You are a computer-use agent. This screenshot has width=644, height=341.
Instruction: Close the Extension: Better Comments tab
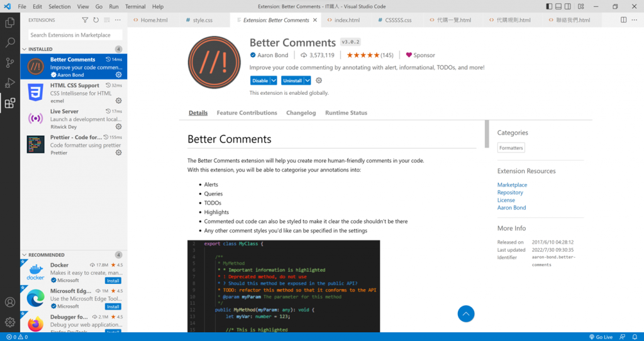click(x=315, y=20)
